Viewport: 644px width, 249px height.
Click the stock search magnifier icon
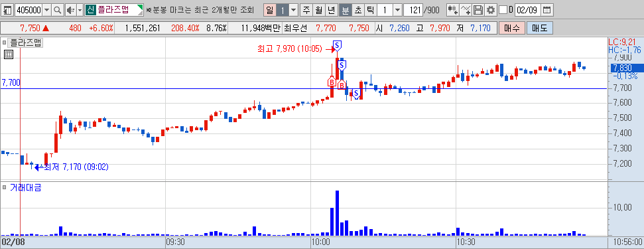pos(58,10)
